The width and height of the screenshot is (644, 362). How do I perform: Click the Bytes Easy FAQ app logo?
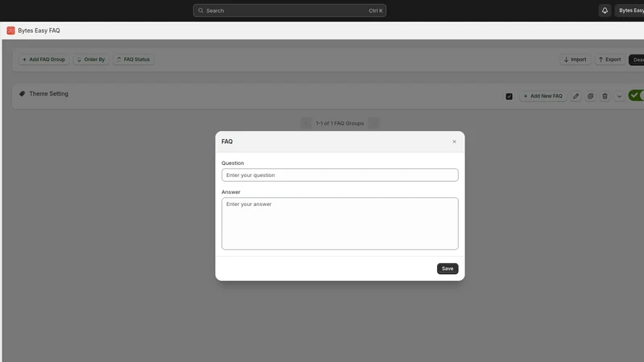tap(10, 31)
